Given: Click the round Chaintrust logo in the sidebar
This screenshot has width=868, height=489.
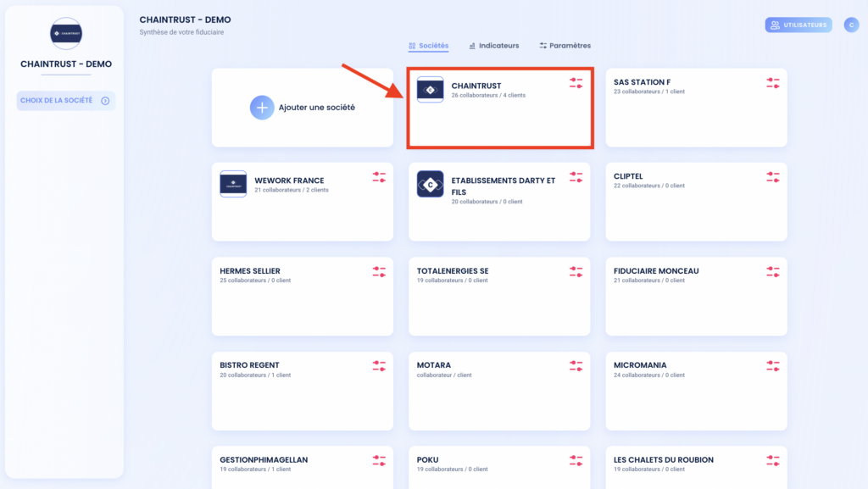Looking at the screenshot, I should pyautogui.click(x=66, y=33).
